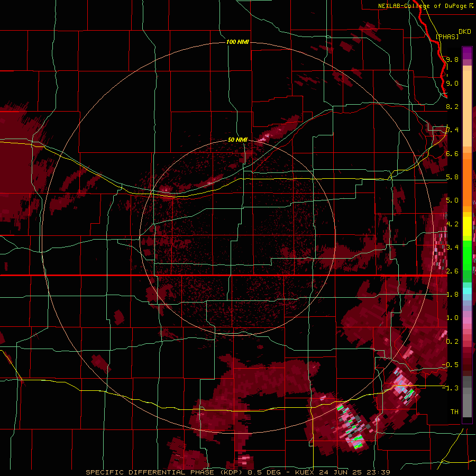Click the purple top segment of color scale
The width and height of the screenshot is (476, 476).
[467, 53]
